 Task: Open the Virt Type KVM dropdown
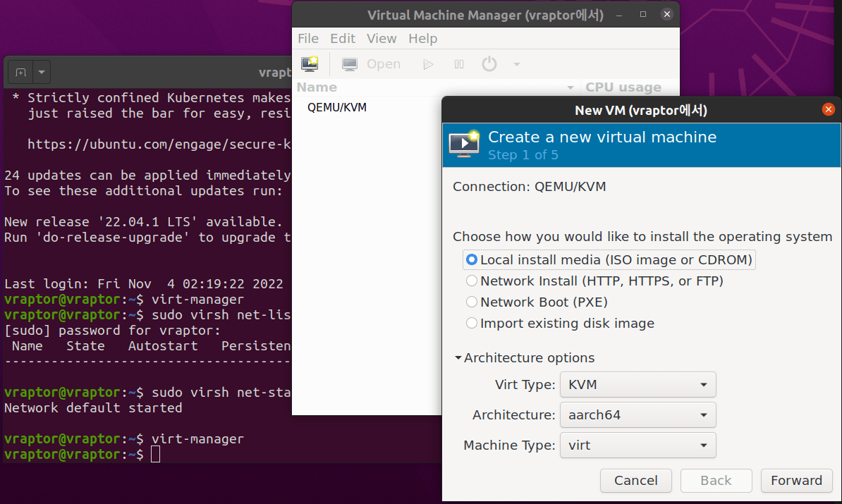(x=638, y=385)
